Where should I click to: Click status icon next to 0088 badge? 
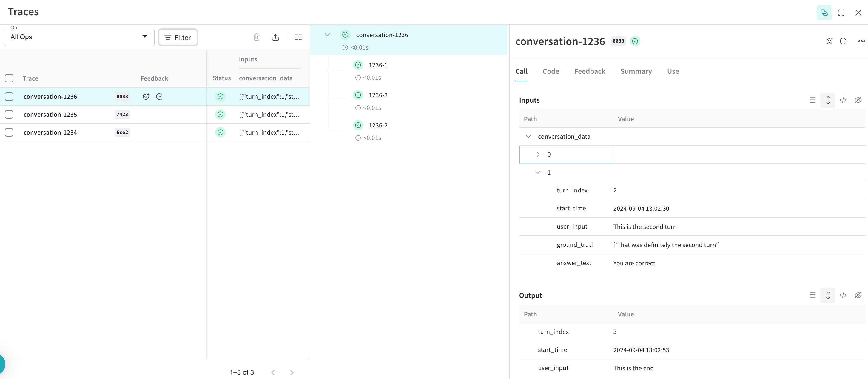pyautogui.click(x=635, y=41)
